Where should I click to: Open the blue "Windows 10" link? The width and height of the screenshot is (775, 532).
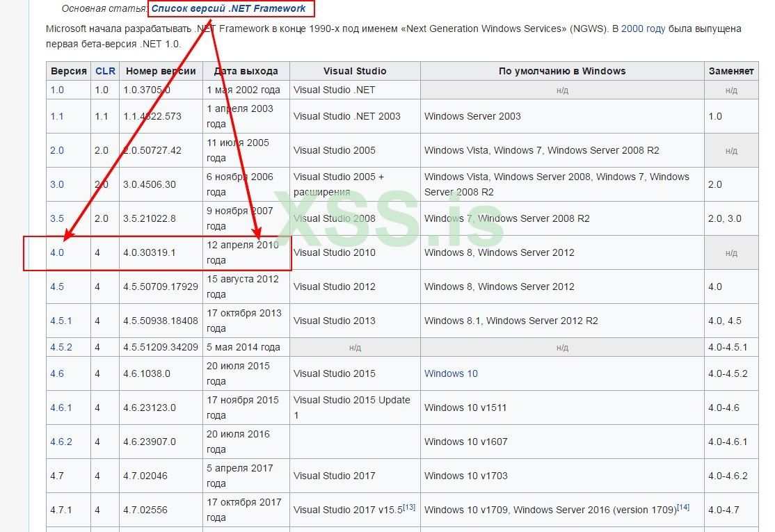pos(451,373)
